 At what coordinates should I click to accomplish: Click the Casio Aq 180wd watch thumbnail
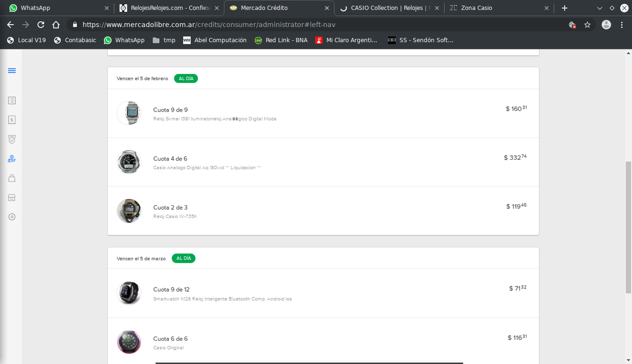pos(129,162)
